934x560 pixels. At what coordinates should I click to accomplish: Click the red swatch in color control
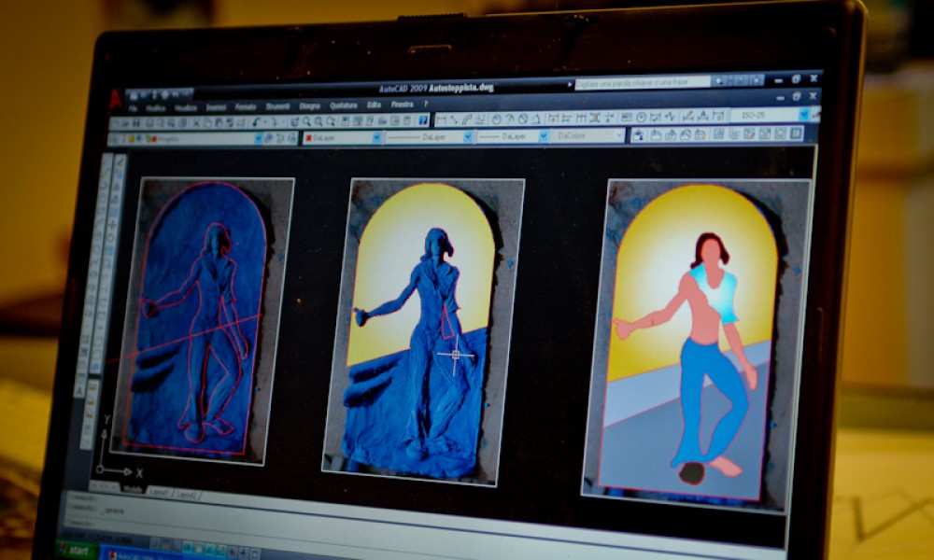tap(309, 138)
